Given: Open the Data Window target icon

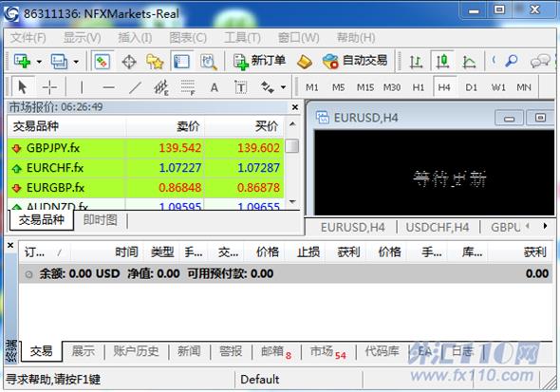Looking at the screenshot, I should (x=129, y=62).
